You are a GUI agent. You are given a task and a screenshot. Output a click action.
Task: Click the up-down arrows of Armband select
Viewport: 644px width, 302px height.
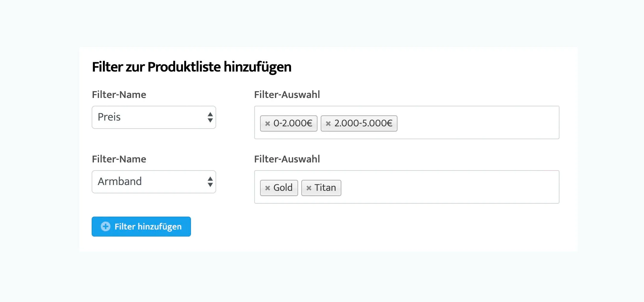coord(210,182)
